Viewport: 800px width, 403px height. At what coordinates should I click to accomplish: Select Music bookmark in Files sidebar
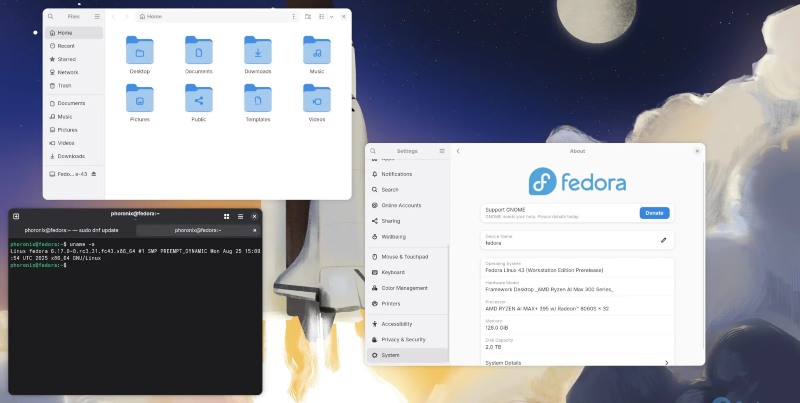(74, 116)
